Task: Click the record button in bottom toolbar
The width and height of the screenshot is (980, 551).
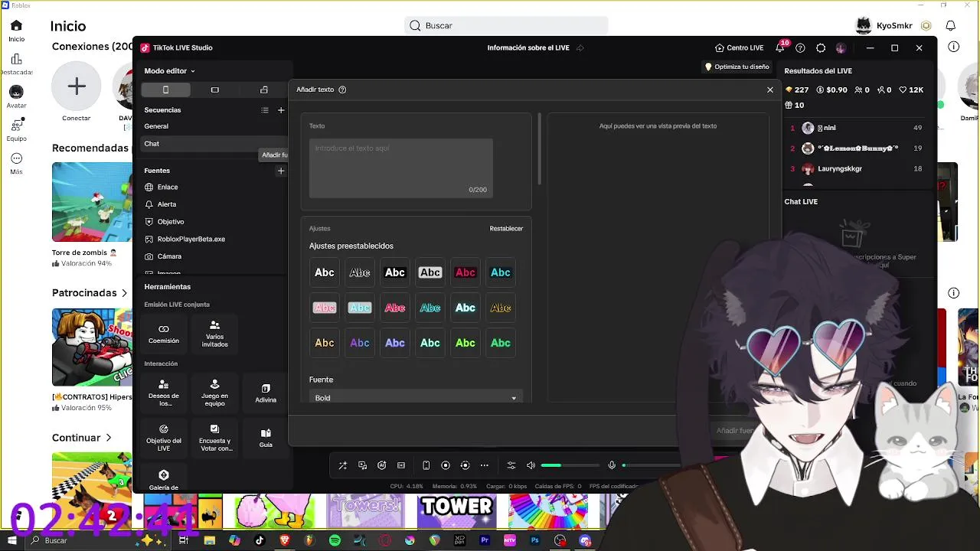Action: tap(446, 465)
